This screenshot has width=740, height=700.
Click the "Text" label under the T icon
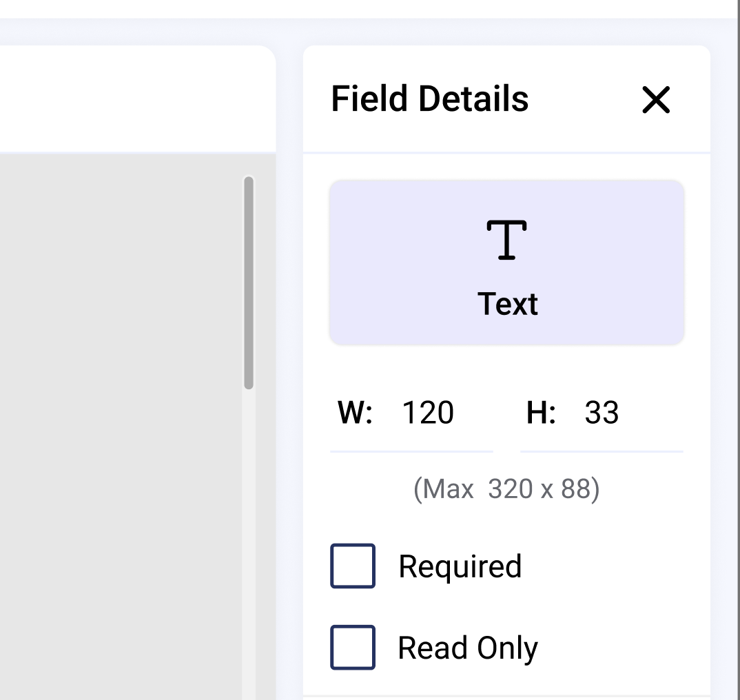[x=508, y=304]
